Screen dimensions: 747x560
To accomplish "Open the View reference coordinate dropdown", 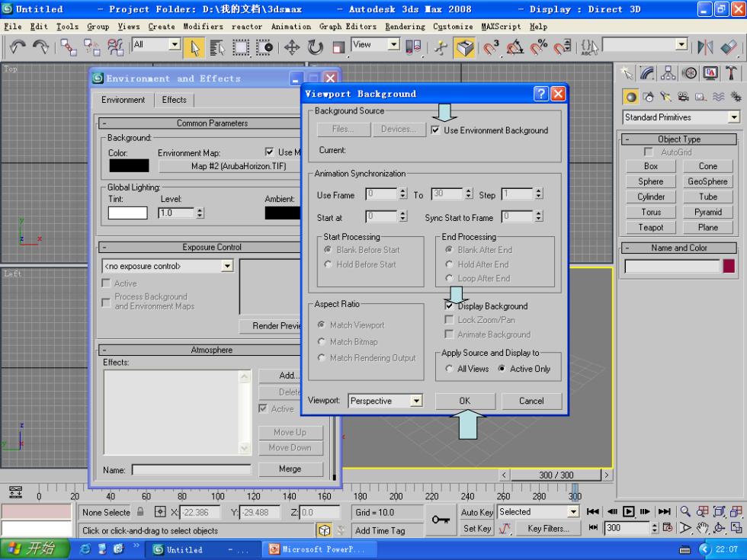I will tap(393, 44).
